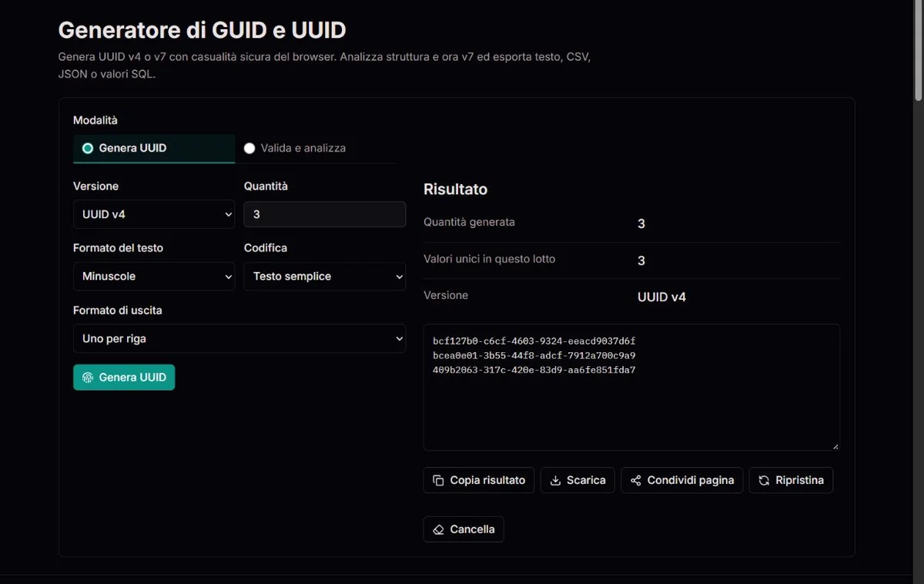Click the refresh icon in Ripristina
Viewport: 924px width, 584px height.
click(764, 480)
